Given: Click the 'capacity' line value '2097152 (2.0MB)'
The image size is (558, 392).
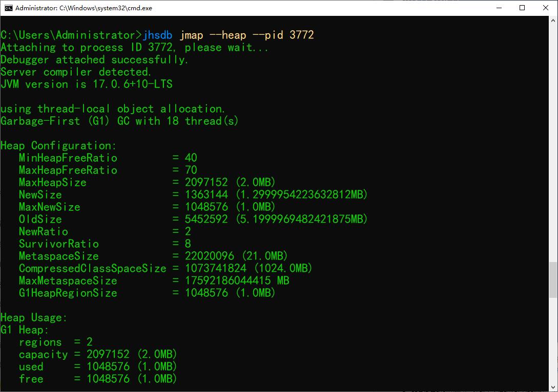Looking at the screenshot, I should tap(132, 355).
